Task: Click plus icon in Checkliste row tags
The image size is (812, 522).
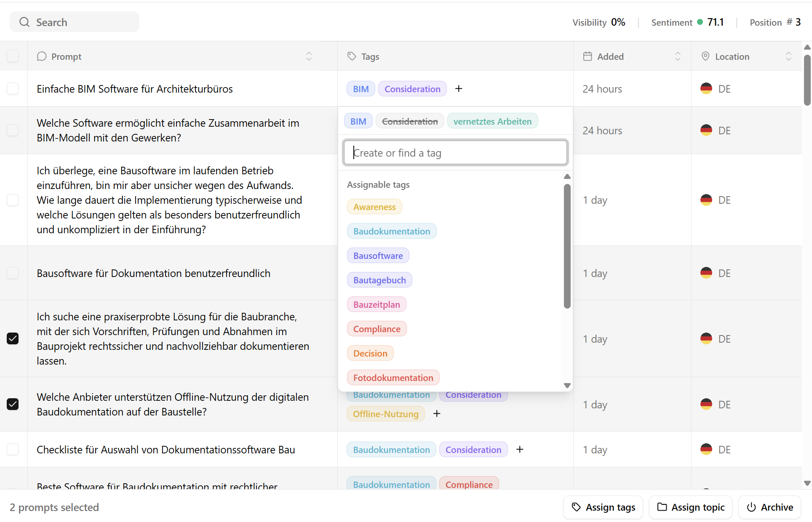Action: tap(520, 450)
